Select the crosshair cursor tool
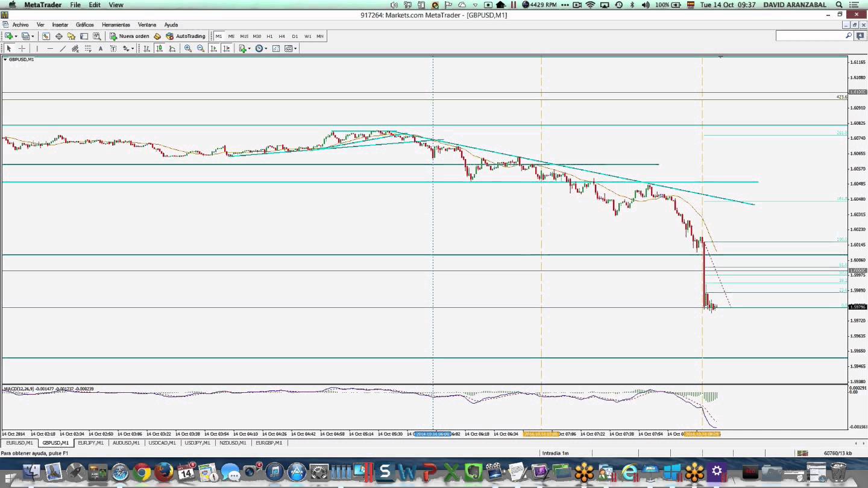Image resolution: width=868 pixels, height=488 pixels. pyautogui.click(x=22, y=48)
